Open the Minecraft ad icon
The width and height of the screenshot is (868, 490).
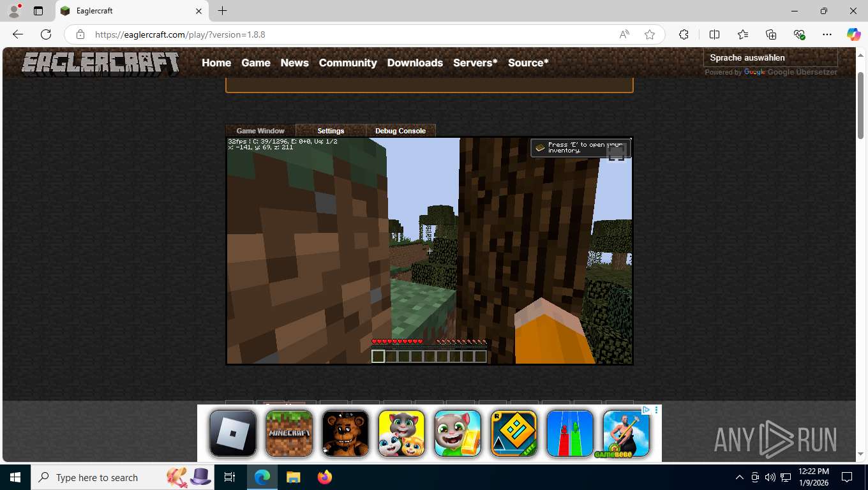pos(289,433)
